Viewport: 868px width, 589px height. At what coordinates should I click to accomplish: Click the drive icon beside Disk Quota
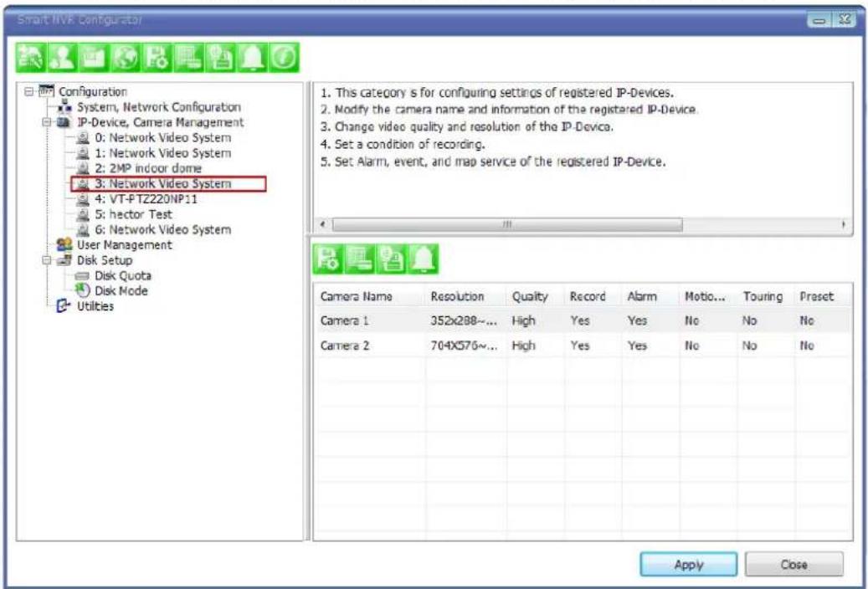(x=83, y=276)
